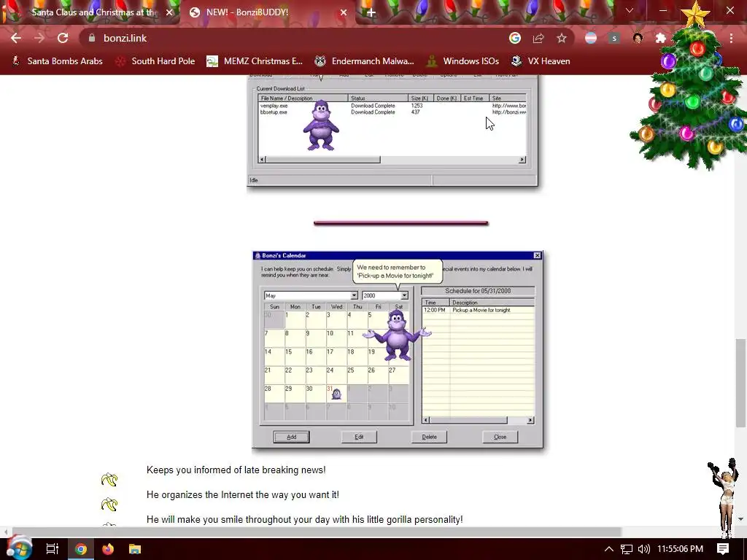
Task: Open the Windows ISOs bookmark
Action: pyautogui.click(x=463, y=61)
